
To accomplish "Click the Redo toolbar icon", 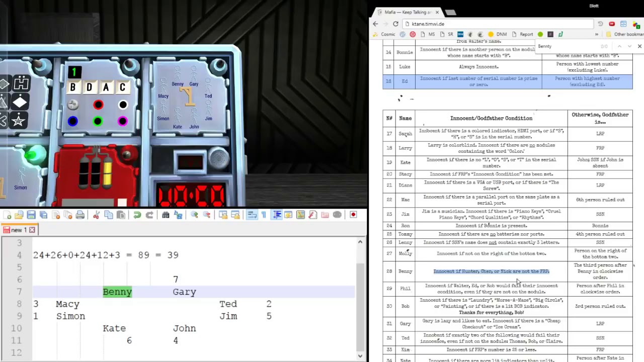I will coord(149,215).
